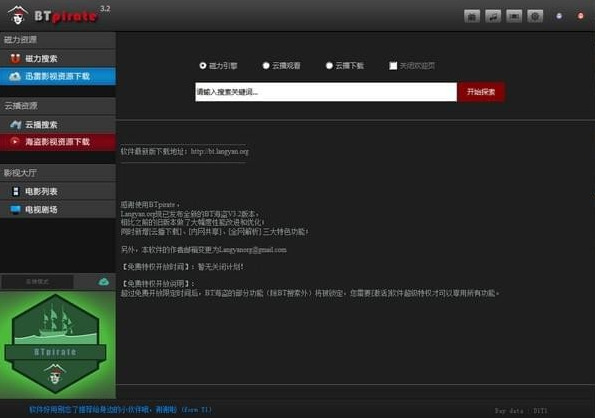Viewport: 595px width, 418px height.
Task: Click the film strip toolbar icon
Action: (514, 16)
